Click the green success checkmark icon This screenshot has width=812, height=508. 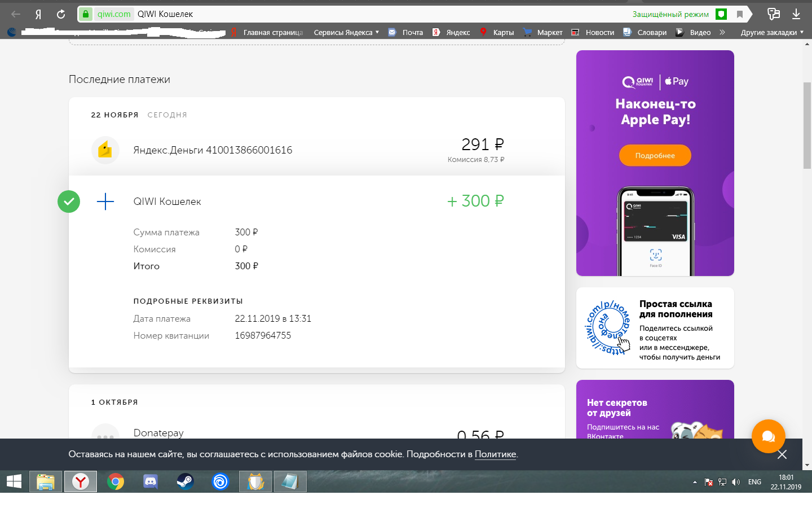click(69, 202)
